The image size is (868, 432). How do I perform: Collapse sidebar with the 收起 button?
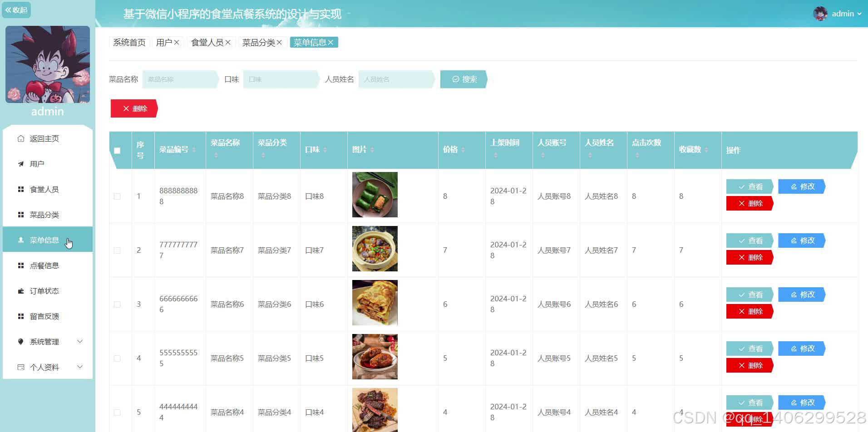pos(16,10)
